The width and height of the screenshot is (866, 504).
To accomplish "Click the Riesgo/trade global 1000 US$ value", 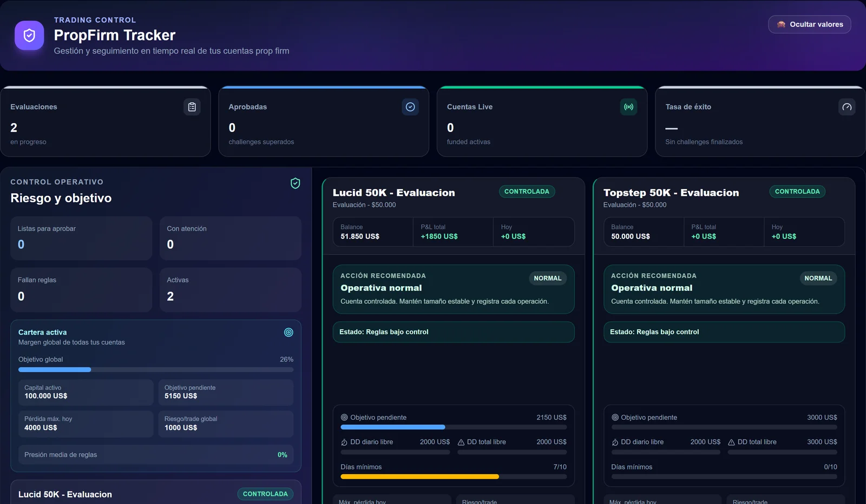I will [181, 428].
